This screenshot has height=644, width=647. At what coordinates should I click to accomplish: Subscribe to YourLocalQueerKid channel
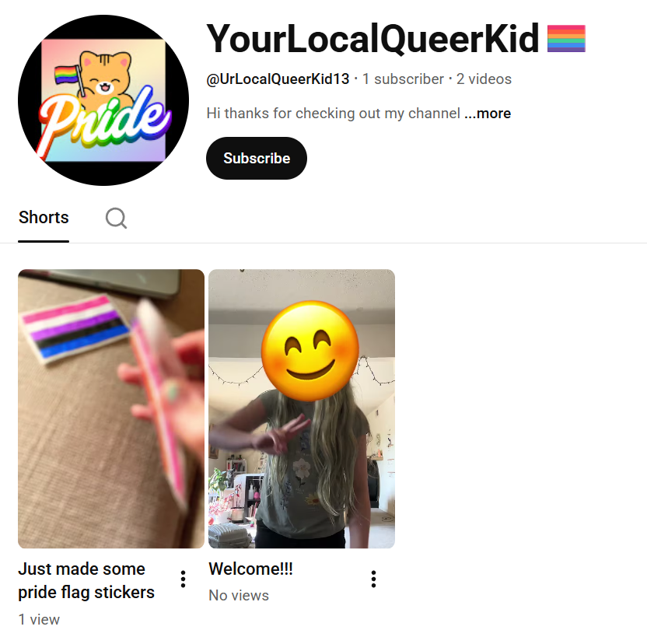[257, 158]
